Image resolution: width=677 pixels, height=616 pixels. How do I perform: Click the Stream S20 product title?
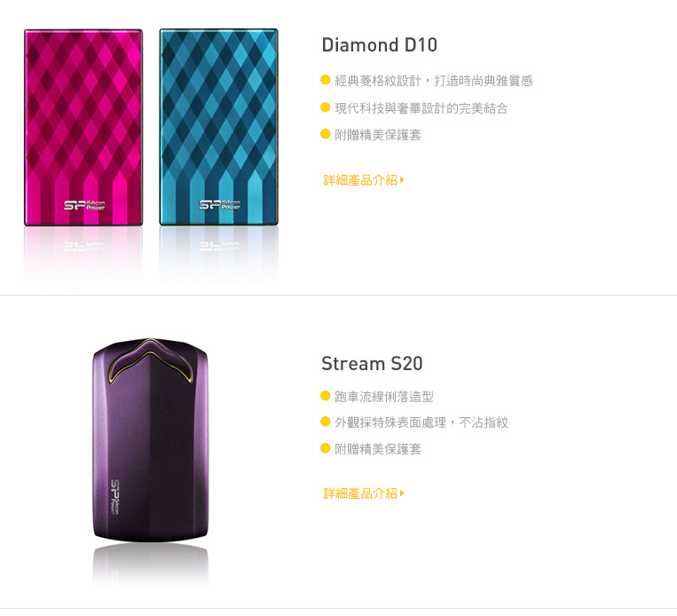(x=372, y=363)
